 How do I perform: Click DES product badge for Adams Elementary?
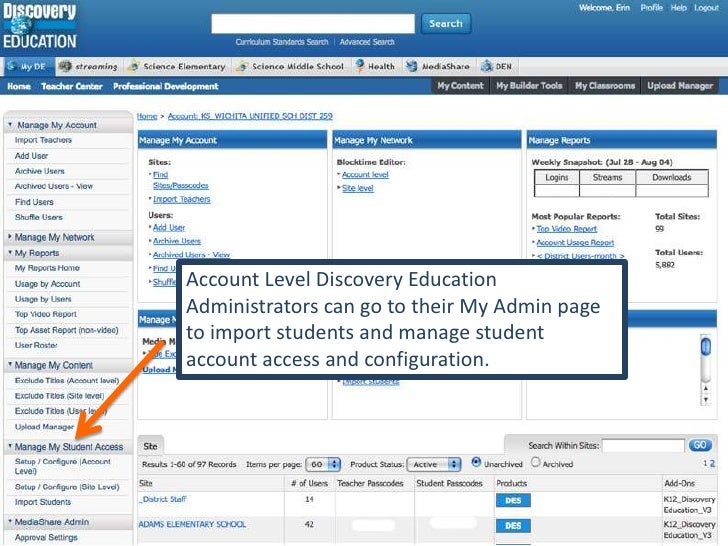[513, 526]
